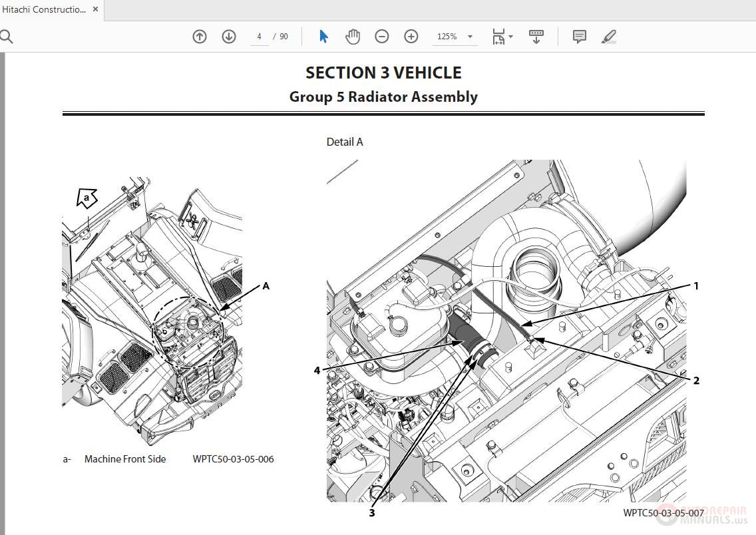
Task: Click the Detail A heading text
Action: (345, 142)
